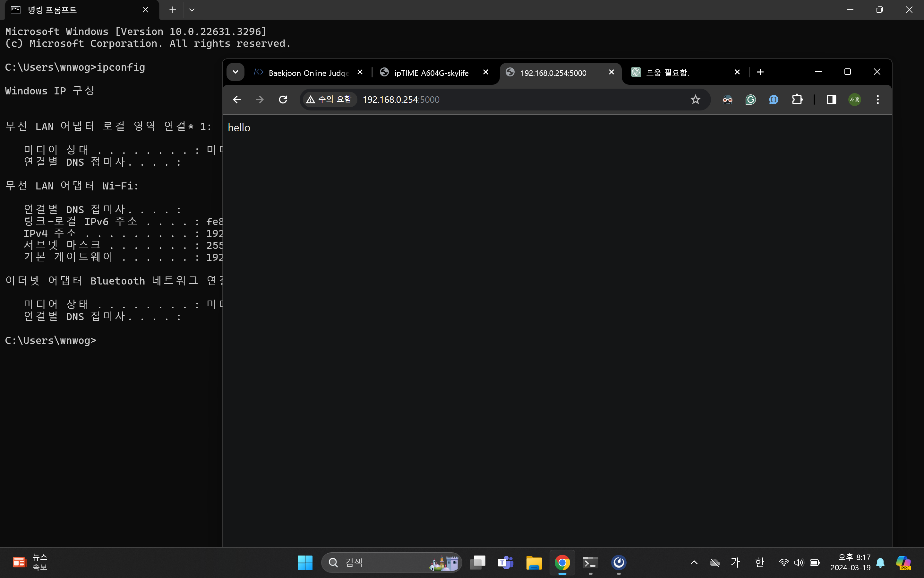Click the '주의 요함' security warning chip
The height and width of the screenshot is (578, 924).
tap(329, 100)
